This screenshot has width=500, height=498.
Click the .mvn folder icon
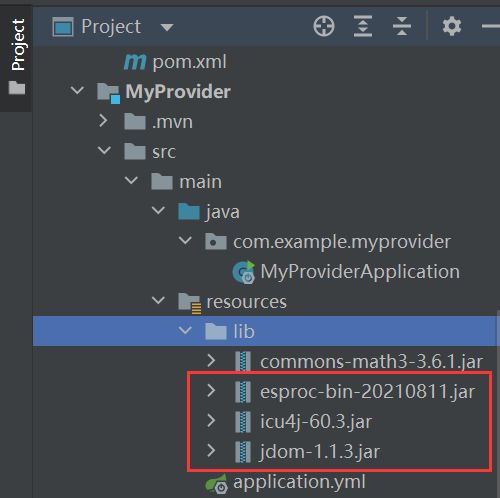pos(135,121)
